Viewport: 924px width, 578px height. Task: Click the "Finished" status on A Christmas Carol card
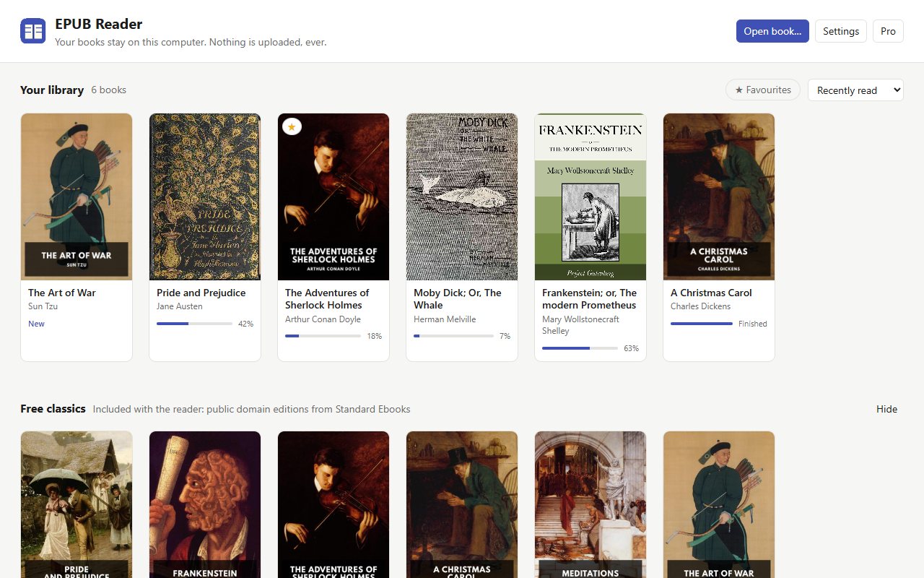pyautogui.click(x=753, y=324)
